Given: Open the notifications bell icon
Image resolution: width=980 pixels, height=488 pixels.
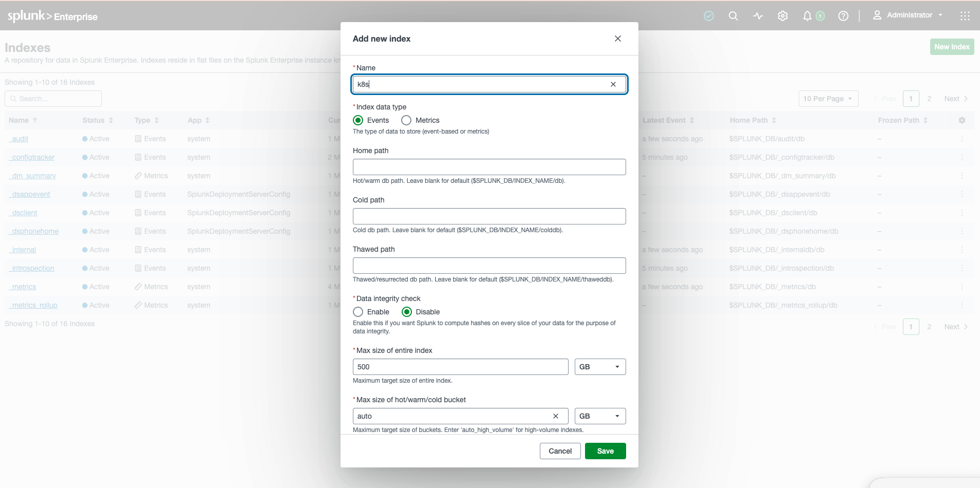Looking at the screenshot, I should pyautogui.click(x=807, y=16).
